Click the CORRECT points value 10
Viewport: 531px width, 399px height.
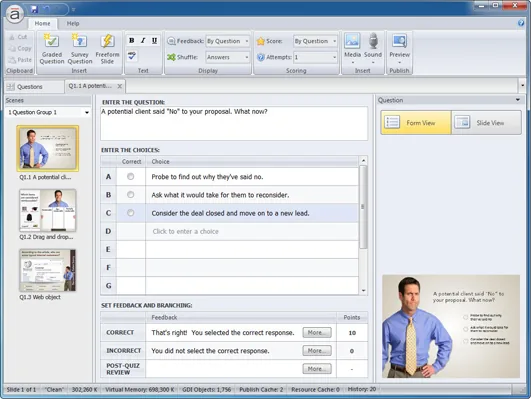click(352, 333)
